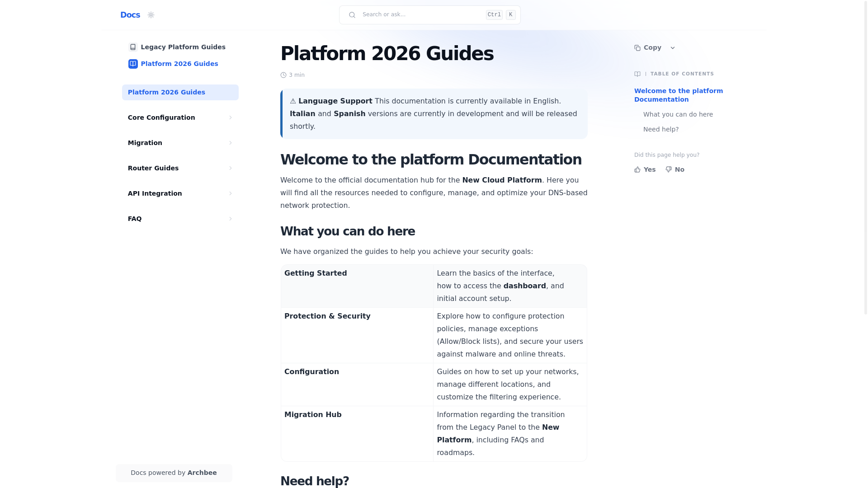868x488 pixels.
Task: Switch to Platform 2026 Guides space
Action: click(173, 64)
